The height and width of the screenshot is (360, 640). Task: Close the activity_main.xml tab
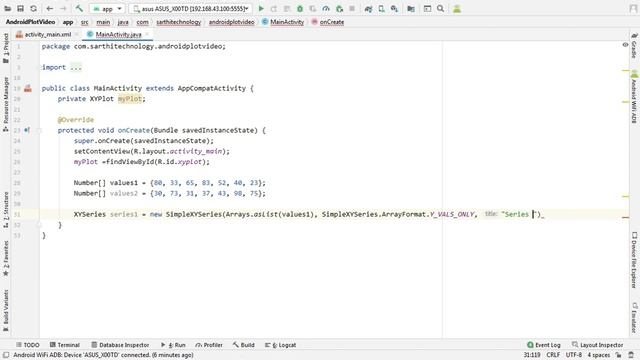76,35
